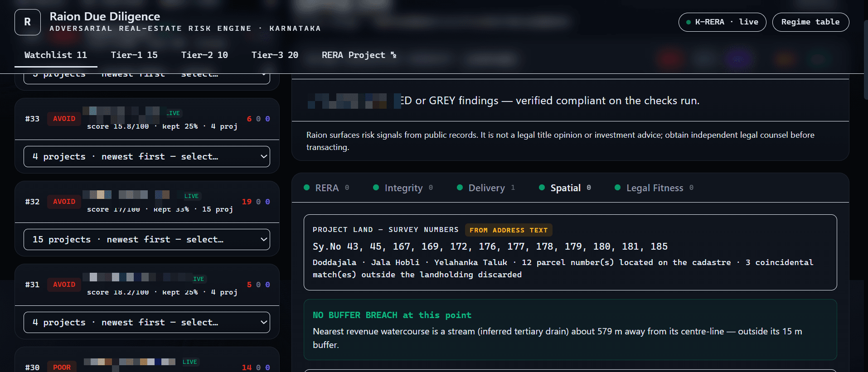Image resolution: width=868 pixels, height=372 pixels.
Task: Select the Legal Fitness findings tab
Action: point(654,188)
